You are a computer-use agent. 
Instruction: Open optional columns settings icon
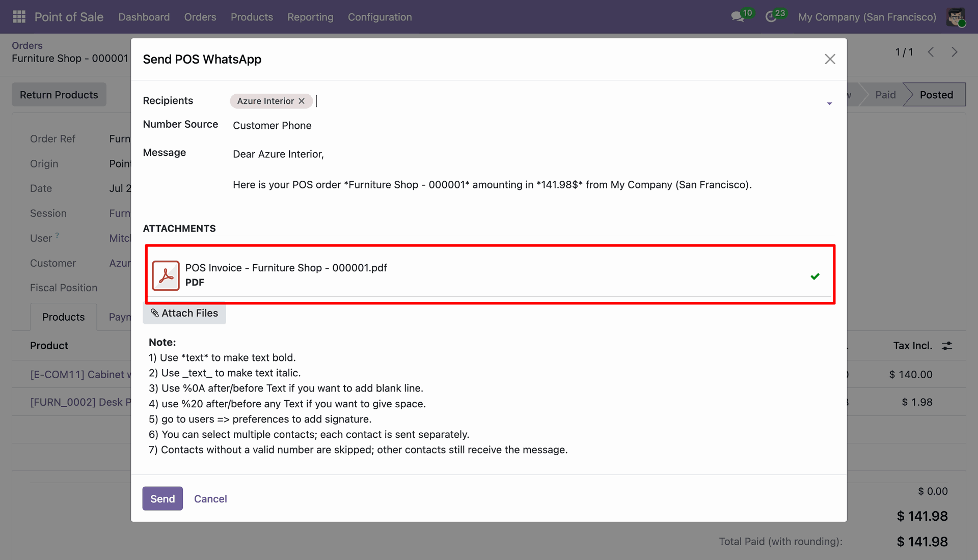(947, 346)
